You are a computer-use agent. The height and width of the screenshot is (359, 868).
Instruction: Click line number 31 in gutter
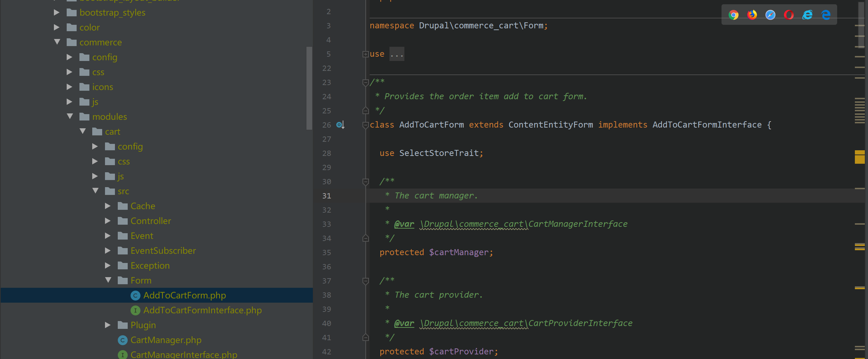point(327,196)
